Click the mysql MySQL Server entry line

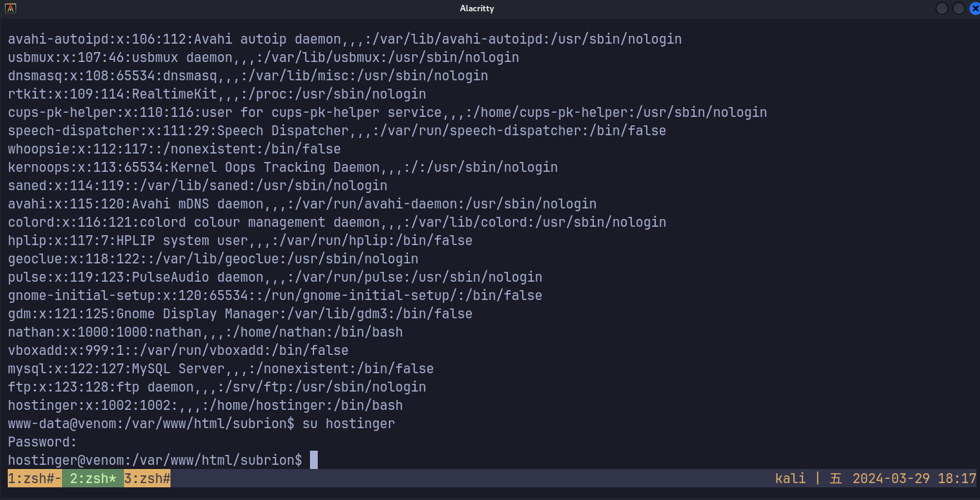[x=221, y=368]
